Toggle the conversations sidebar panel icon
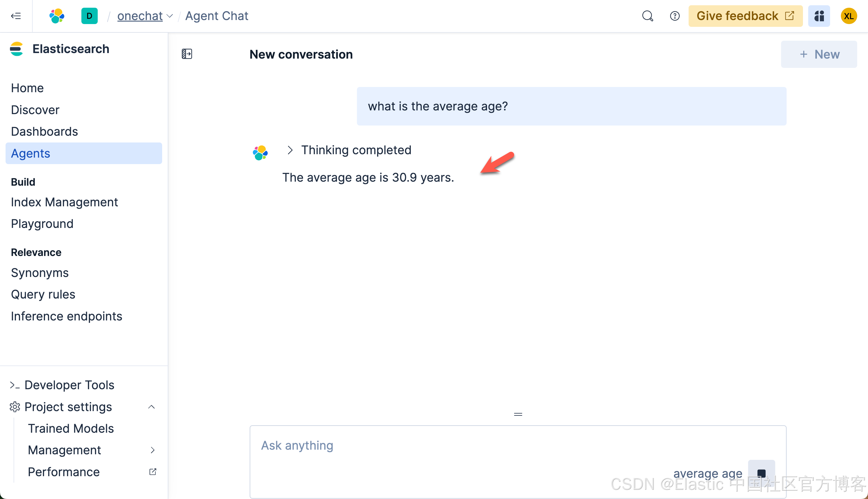This screenshot has width=868, height=499. tap(187, 54)
